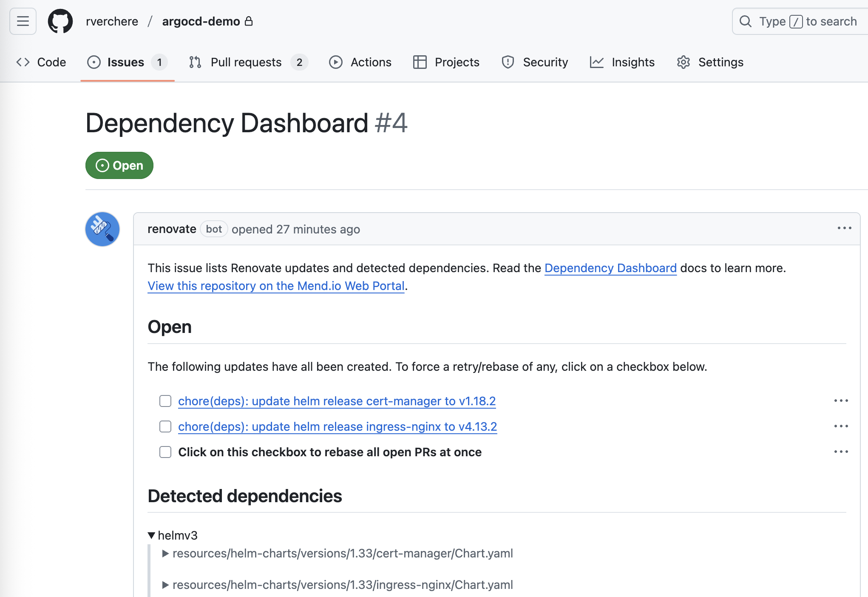
Task: Check the ingress-nginx v4.13.2 update checkbox
Action: pos(165,426)
